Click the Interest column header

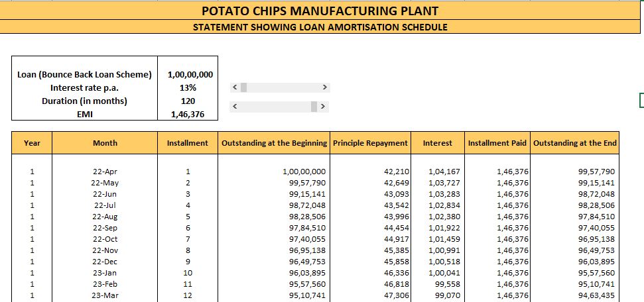click(x=438, y=143)
